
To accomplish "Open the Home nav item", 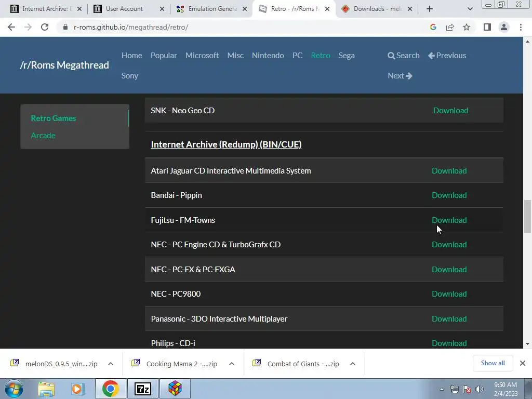I will [131, 55].
